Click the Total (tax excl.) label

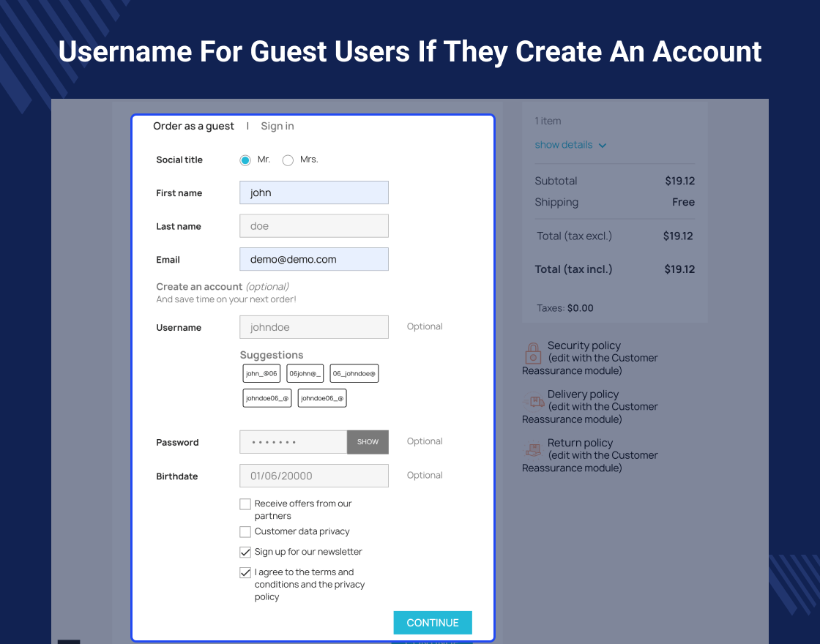tap(574, 236)
